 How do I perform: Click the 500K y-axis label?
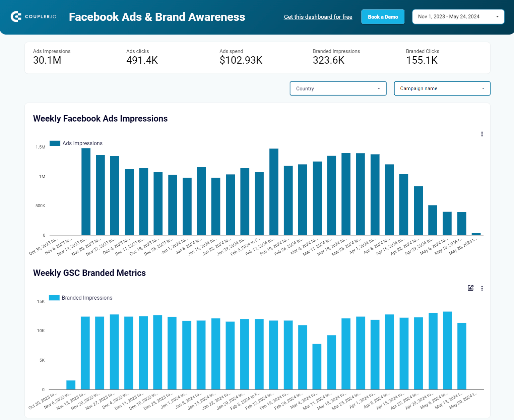[40, 206]
